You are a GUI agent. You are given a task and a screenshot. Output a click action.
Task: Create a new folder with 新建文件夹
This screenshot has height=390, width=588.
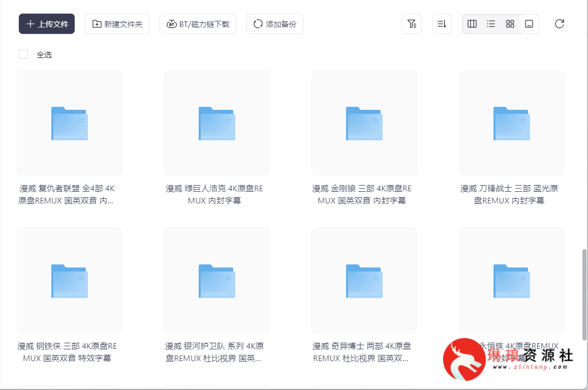click(117, 24)
